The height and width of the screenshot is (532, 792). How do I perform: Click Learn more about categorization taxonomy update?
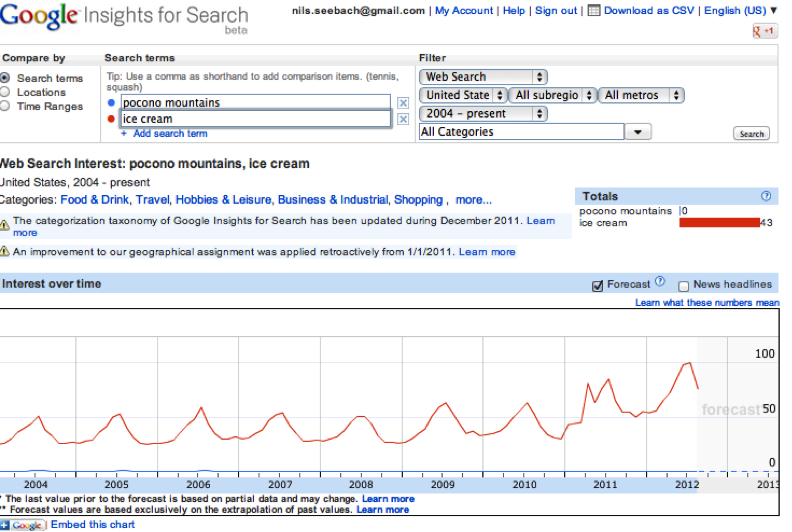click(x=540, y=221)
